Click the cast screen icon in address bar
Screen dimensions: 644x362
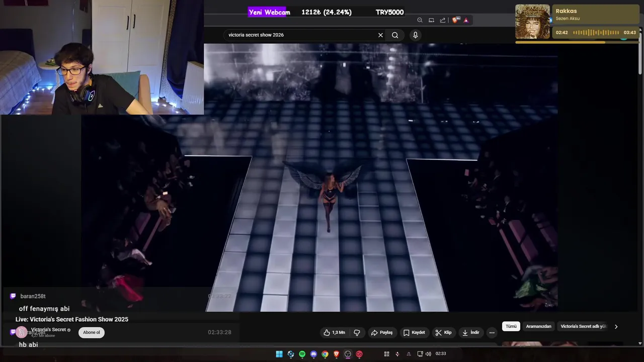tap(431, 20)
